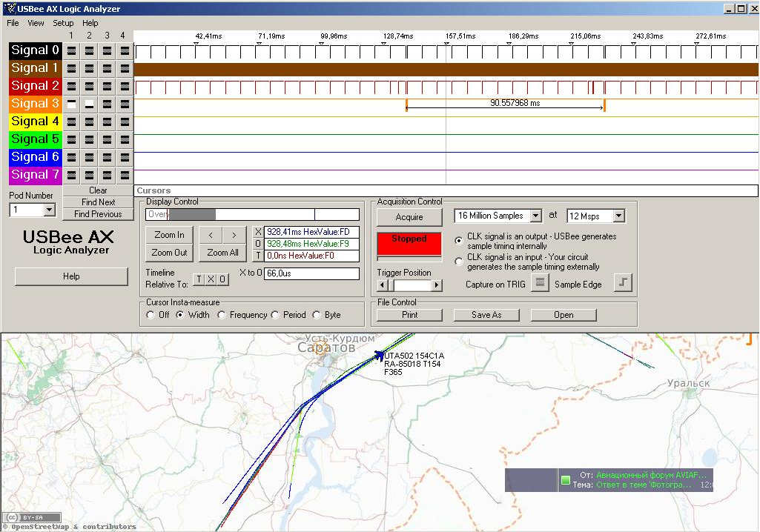Image resolution: width=760 pixels, height=532 pixels.
Task: Click the large Help button under logo
Action: [x=71, y=276]
